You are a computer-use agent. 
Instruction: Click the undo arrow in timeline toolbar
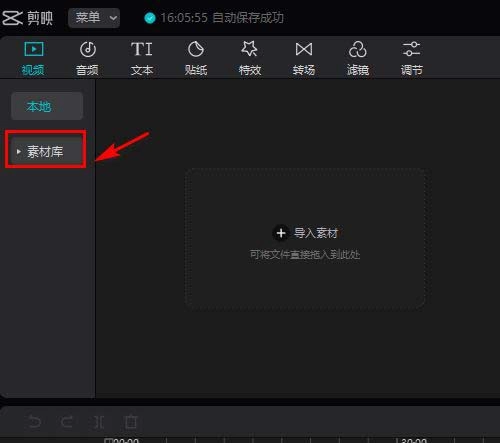pos(34,422)
